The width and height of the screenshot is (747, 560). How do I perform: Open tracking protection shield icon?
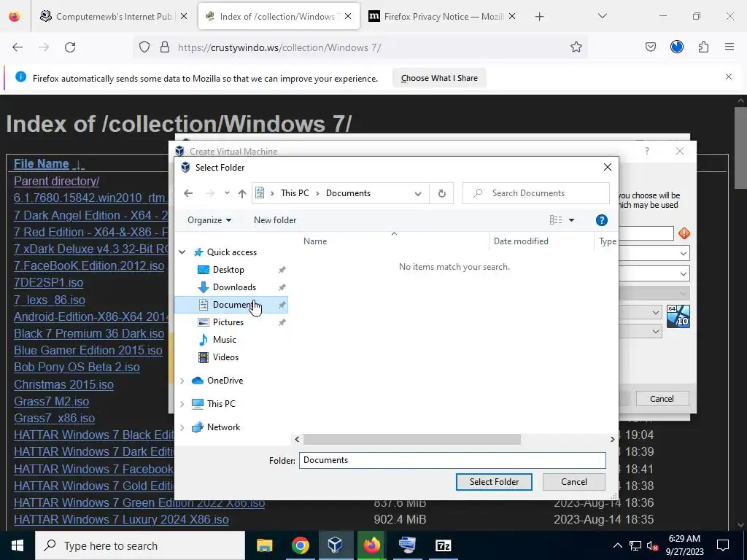coord(144,47)
